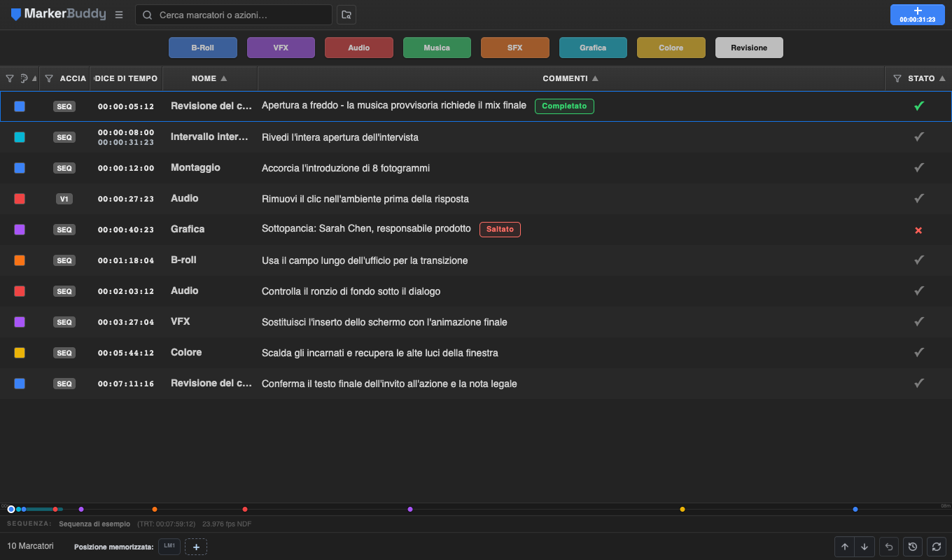Click the yellow color swatch on Colore row
Image resolution: width=952 pixels, height=560 pixels.
pyautogui.click(x=20, y=353)
